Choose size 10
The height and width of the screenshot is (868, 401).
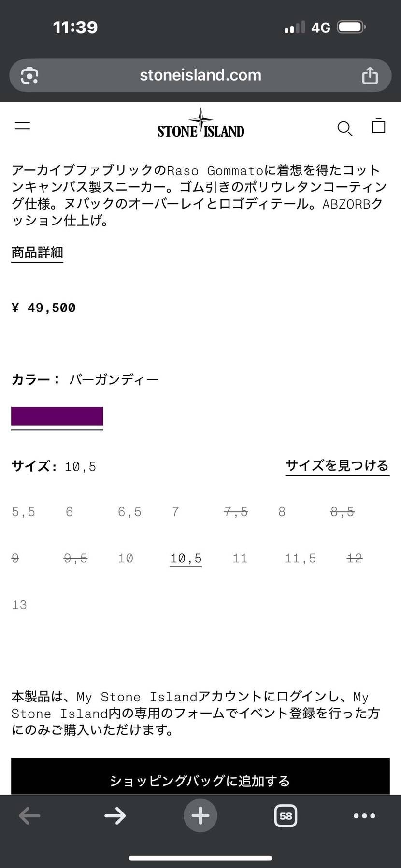pos(126,559)
